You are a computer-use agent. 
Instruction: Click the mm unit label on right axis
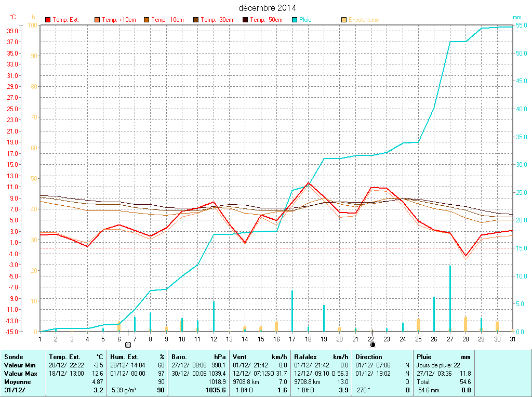[517, 17]
